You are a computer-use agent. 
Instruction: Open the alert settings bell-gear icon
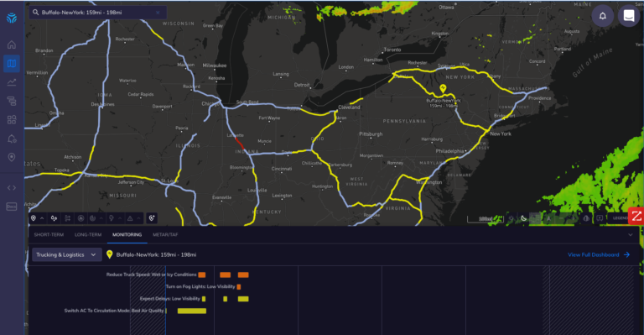(12, 139)
